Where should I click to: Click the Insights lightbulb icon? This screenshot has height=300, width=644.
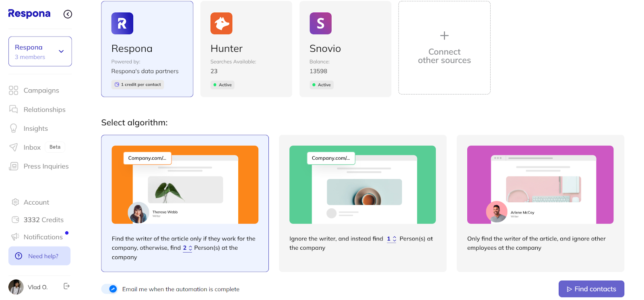click(13, 128)
